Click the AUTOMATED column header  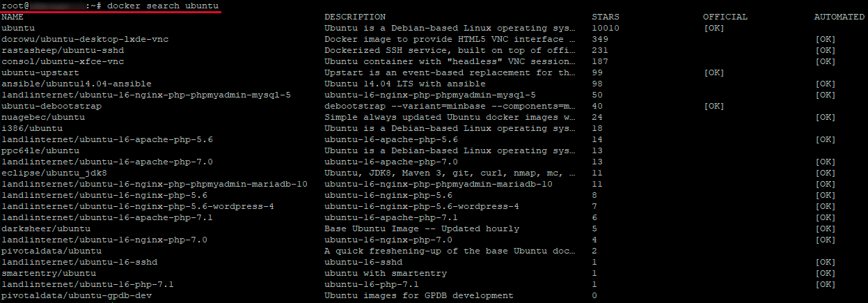pos(839,17)
